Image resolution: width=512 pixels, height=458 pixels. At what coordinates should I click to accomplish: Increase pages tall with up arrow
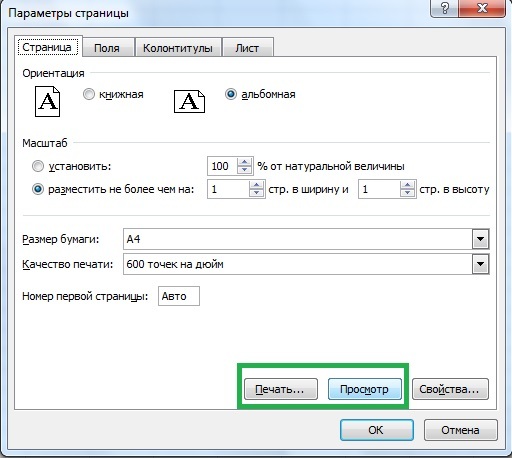407,185
